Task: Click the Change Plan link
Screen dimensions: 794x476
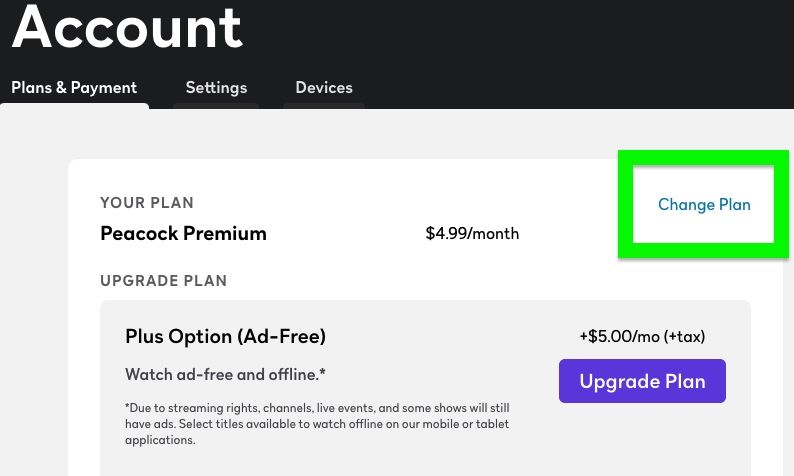Action: [x=704, y=205]
